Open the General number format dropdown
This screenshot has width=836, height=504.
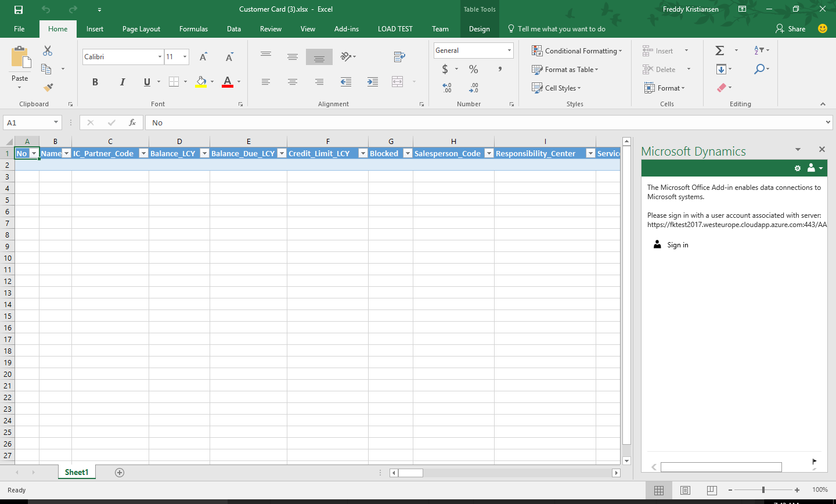point(509,51)
